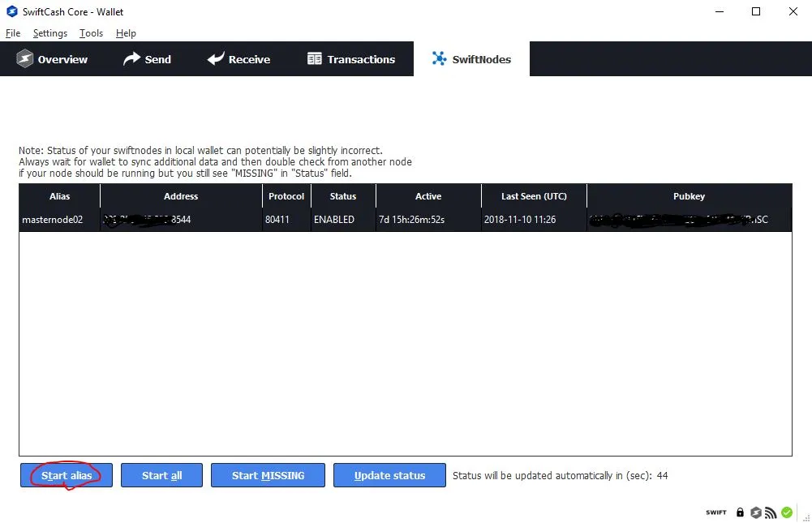Click the staking status icon in status bar

(x=756, y=512)
